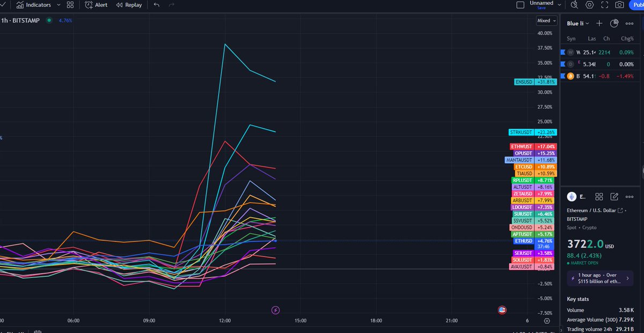Click the Publish button
644x333 pixels.
[x=638, y=5]
